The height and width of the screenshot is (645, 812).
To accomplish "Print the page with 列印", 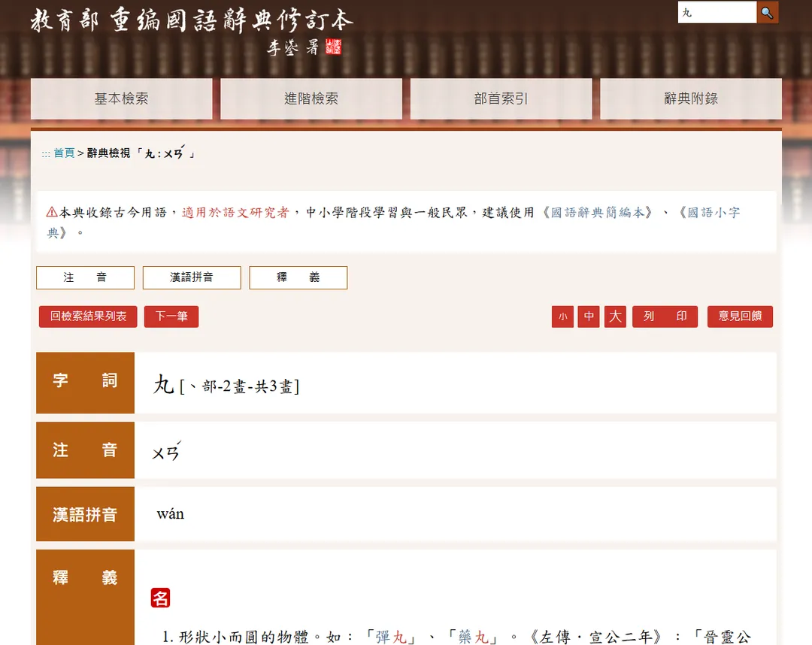I will (x=665, y=316).
